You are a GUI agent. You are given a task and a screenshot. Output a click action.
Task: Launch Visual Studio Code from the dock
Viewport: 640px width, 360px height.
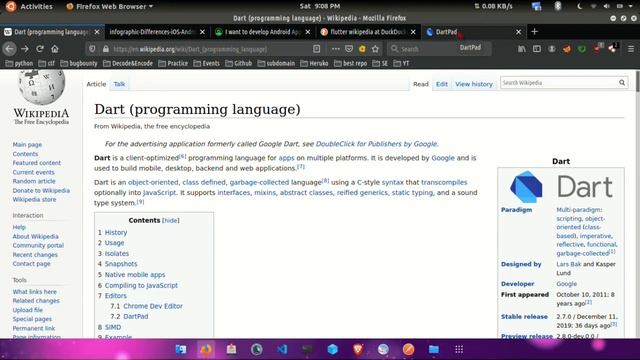pos(282,349)
